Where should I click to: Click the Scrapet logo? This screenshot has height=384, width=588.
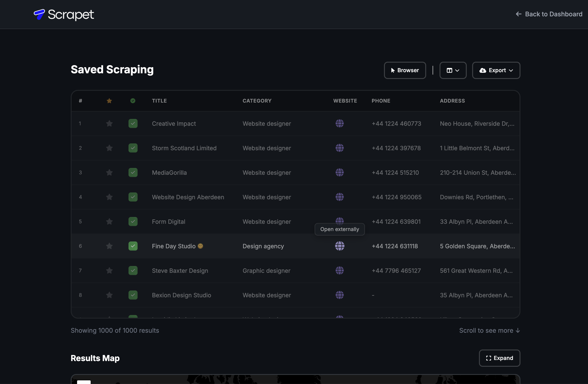64,14
